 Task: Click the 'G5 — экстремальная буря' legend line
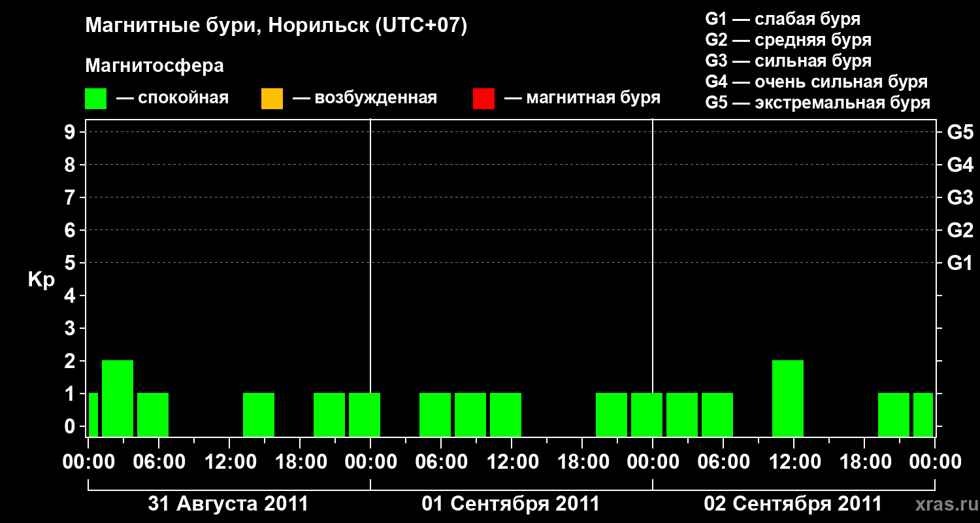[818, 103]
